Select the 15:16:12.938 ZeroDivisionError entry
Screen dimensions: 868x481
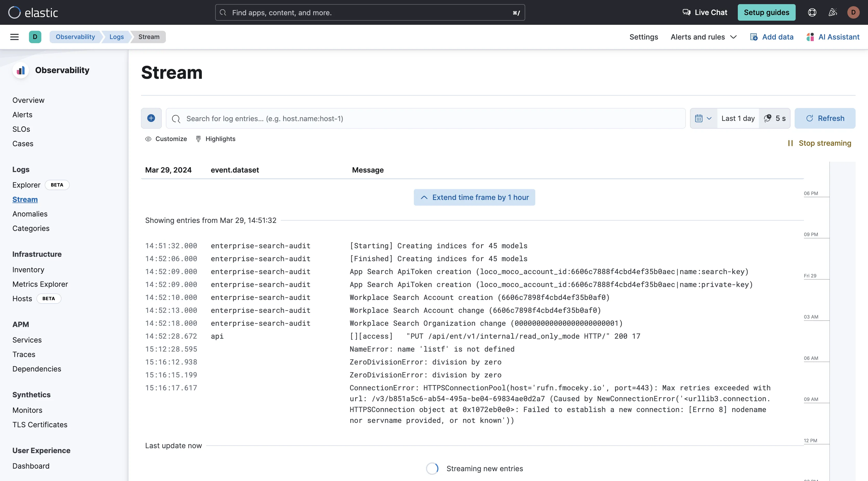[472, 362]
